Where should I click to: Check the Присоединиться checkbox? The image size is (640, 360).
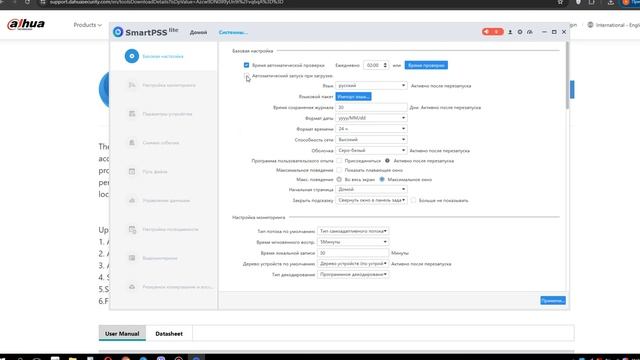(x=339, y=160)
